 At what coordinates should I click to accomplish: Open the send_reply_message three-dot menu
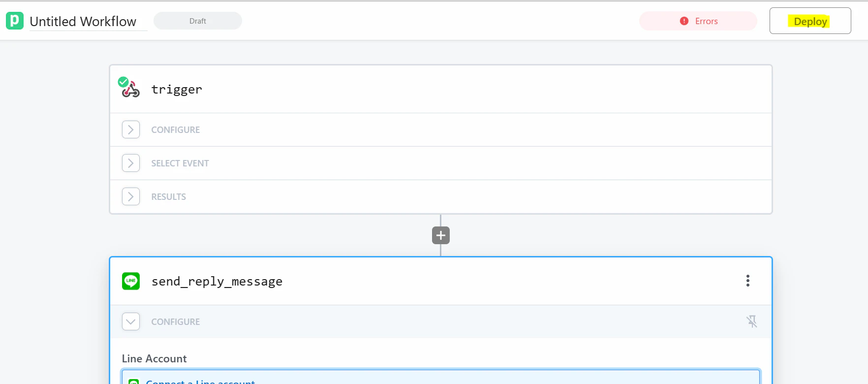coord(748,281)
